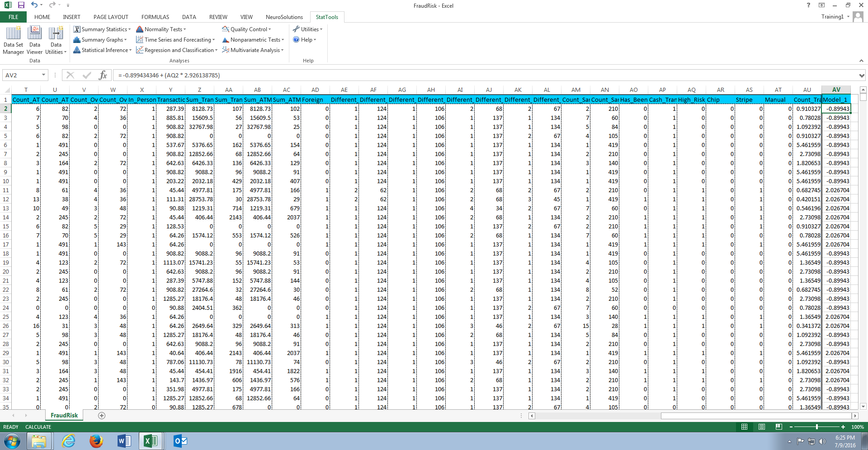
Task: Open Summary Statistics dropdown
Action: pyautogui.click(x=102, y=29)
